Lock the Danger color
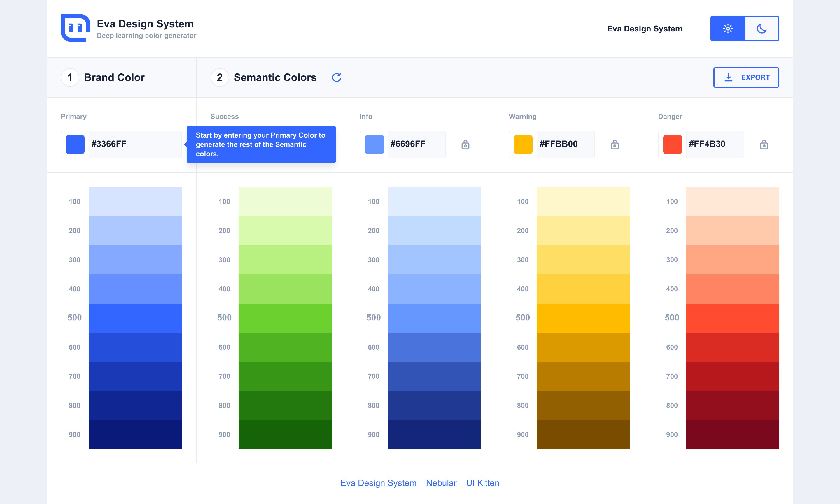 click(764, 145)
